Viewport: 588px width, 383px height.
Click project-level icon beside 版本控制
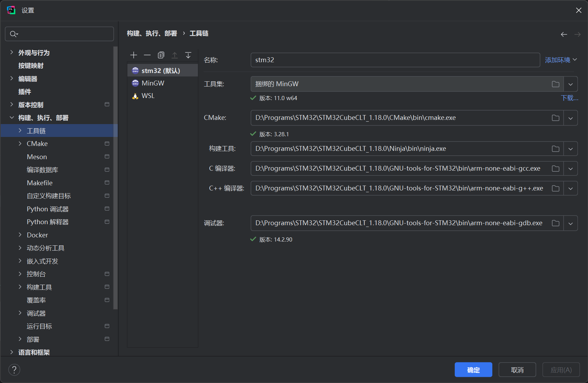(x=107, y=104)
